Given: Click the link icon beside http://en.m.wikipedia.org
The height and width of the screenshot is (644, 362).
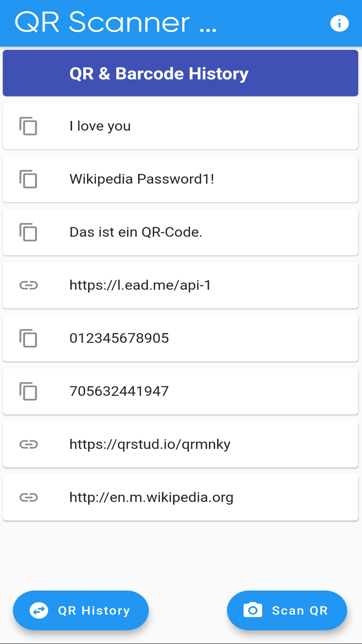Looking at the screenshot, I should coord(29,497).
